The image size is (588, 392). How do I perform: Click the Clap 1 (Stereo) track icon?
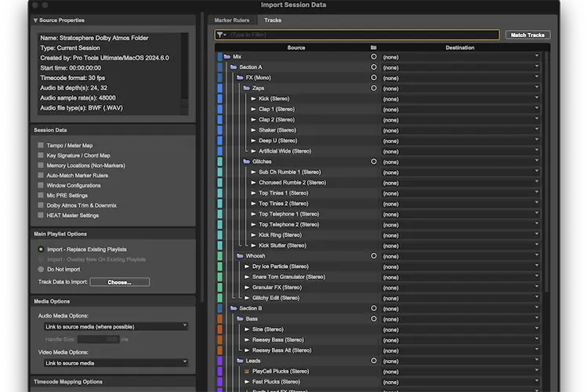pyautogui.click(x=253, y=109)
